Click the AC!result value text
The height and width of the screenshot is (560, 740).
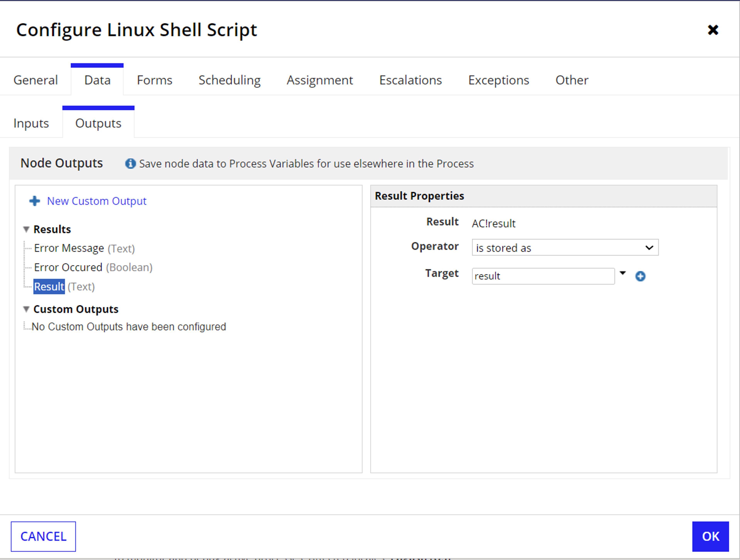(x=494, y=223)
